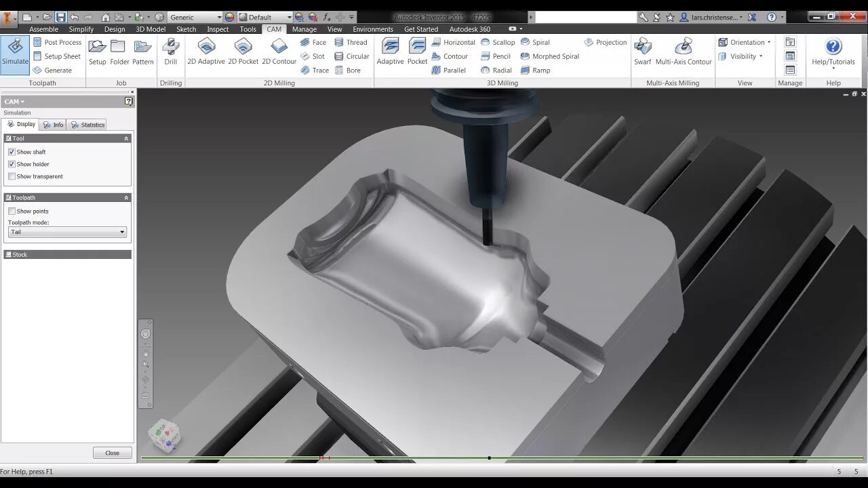
Task: Open the Environments ribbon tab
Action: pos(372,29)
